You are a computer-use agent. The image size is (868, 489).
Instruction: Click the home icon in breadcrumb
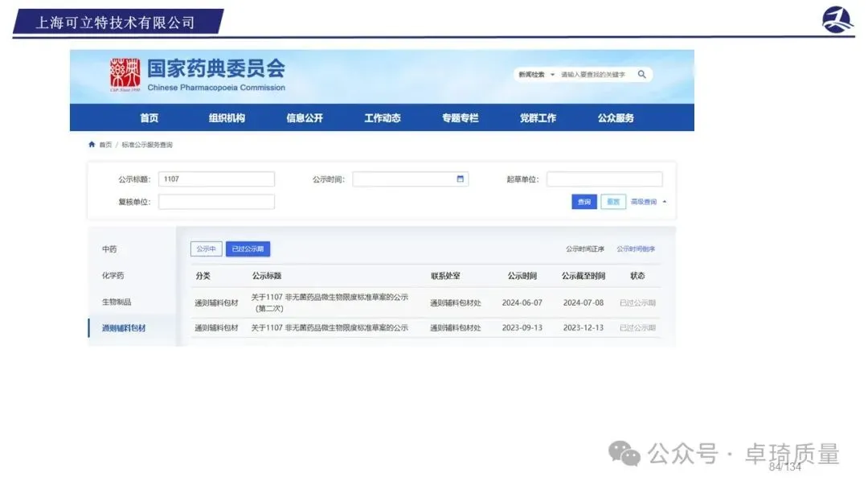point(92,145)
